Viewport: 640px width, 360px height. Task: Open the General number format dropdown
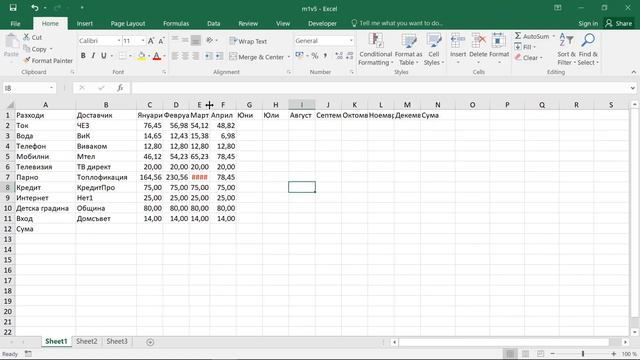351,41
